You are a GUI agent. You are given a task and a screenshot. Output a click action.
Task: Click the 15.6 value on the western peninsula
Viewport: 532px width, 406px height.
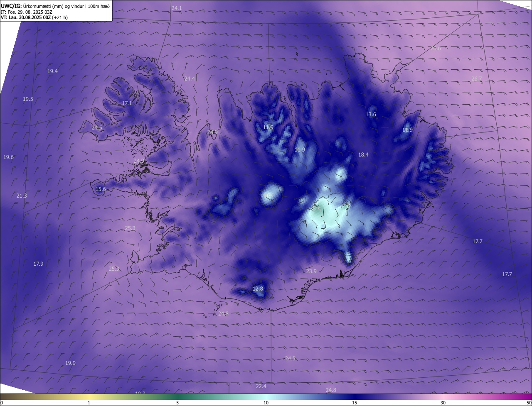pyautogui.click(x=101, y=189)
